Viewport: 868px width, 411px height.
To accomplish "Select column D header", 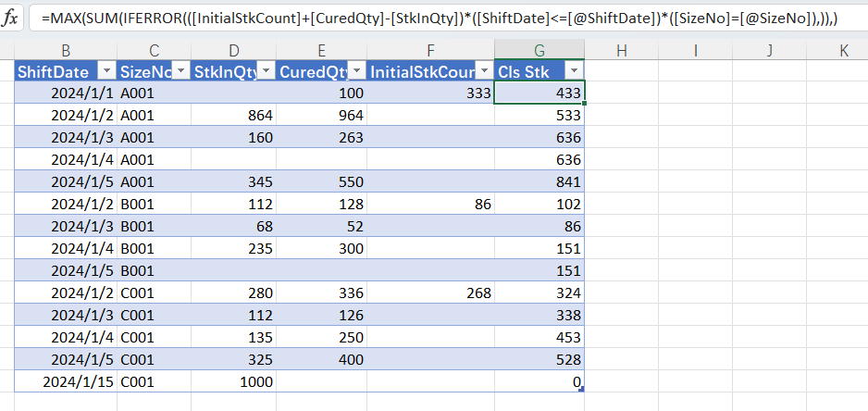I will click(233, 50).
